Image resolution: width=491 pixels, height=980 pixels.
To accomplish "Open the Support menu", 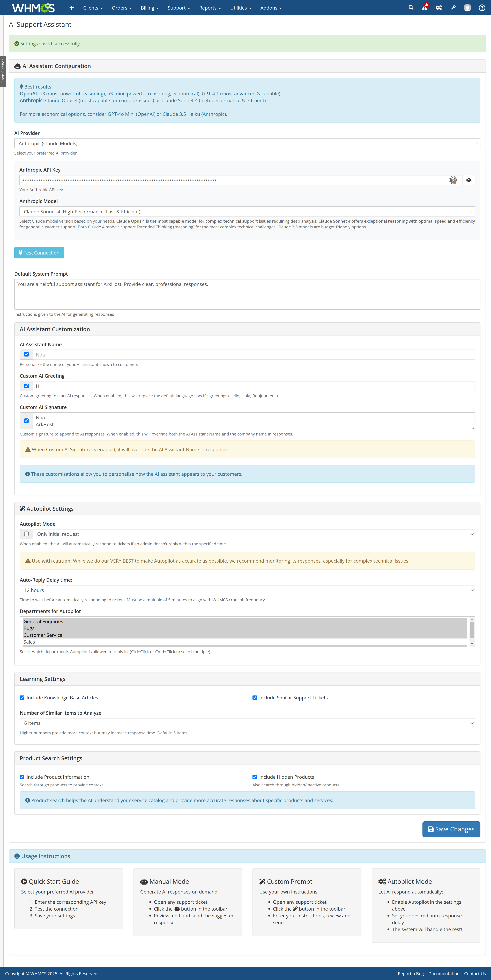I will [x=179, y=8].
